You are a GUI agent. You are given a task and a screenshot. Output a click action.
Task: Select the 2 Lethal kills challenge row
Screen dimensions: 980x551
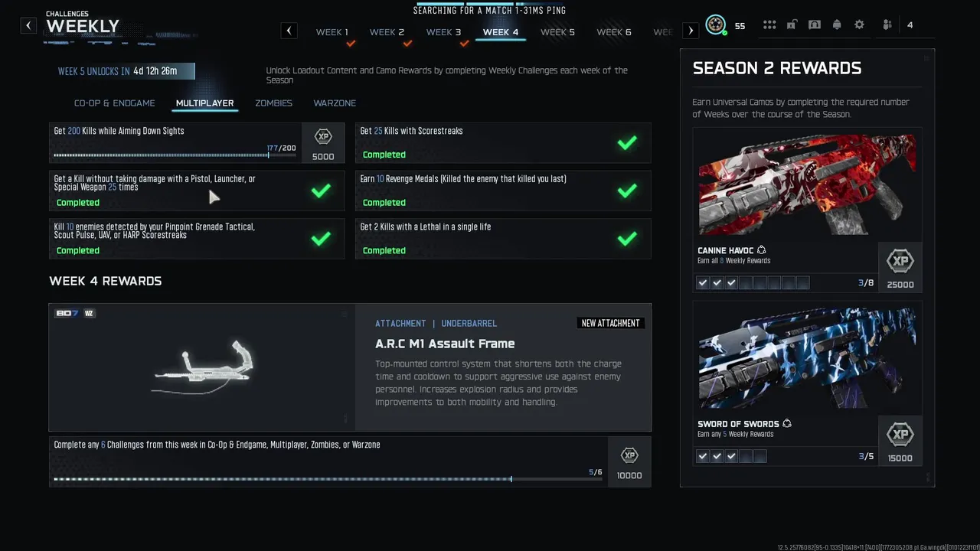[x=503, y=240]
